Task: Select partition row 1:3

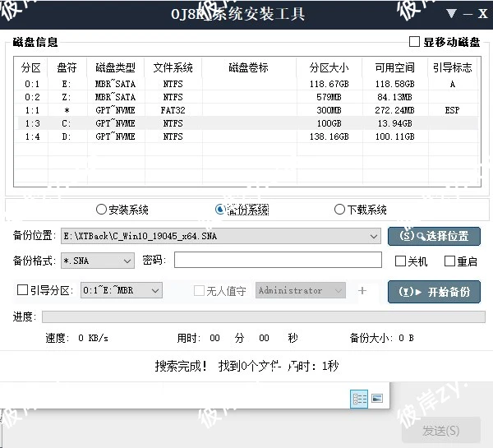Action: 247,123
